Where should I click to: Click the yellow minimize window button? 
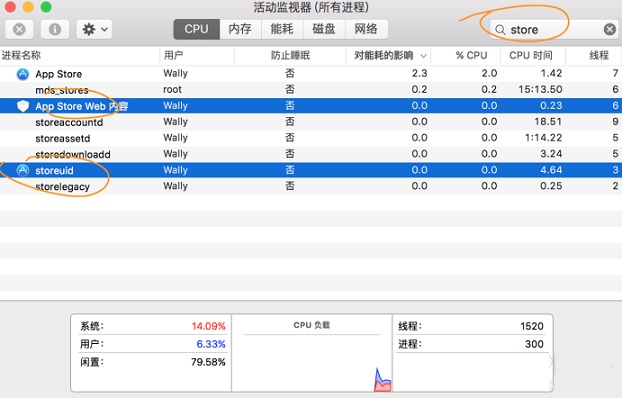pyautogui.click(x=28, y=6)
